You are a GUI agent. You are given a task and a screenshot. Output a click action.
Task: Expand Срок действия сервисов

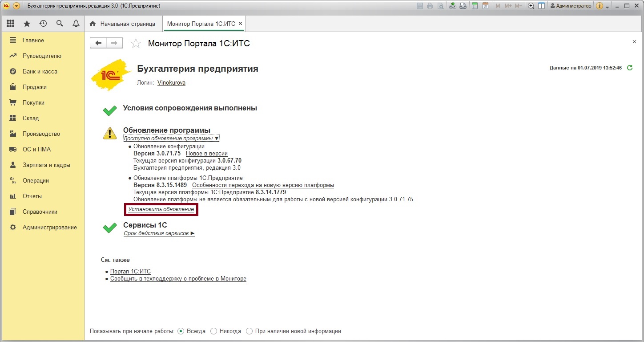click(159, 233)
